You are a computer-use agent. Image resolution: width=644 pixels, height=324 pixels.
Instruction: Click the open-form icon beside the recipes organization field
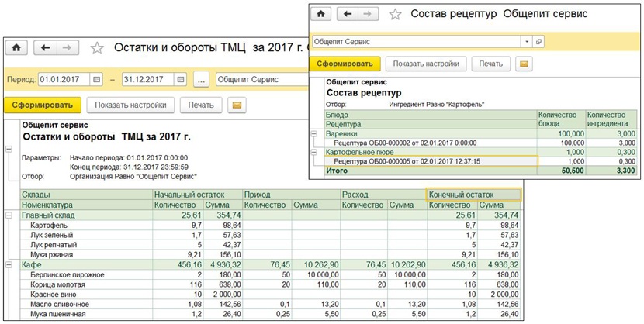(x=538, y=41)
